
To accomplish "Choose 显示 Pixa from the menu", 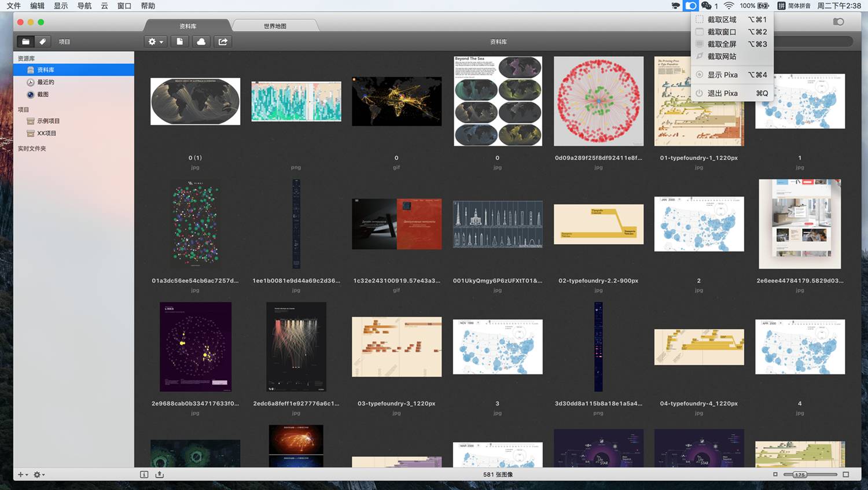I will point(732,75).
